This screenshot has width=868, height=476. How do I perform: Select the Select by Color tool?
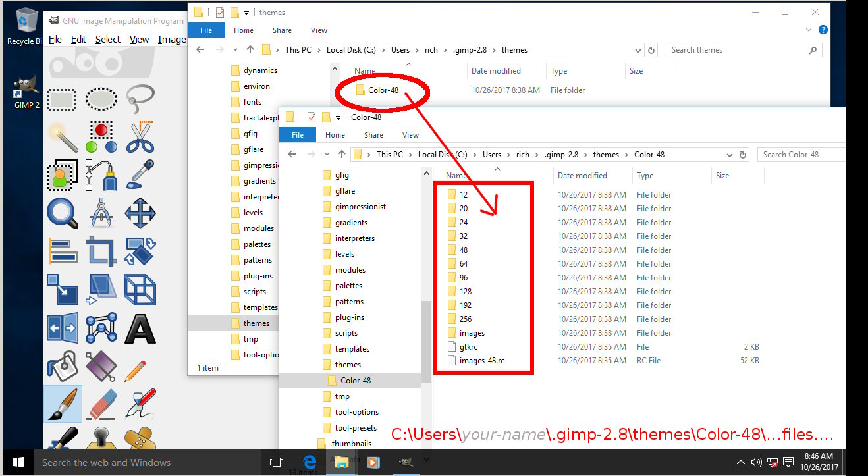pos(101,137)
